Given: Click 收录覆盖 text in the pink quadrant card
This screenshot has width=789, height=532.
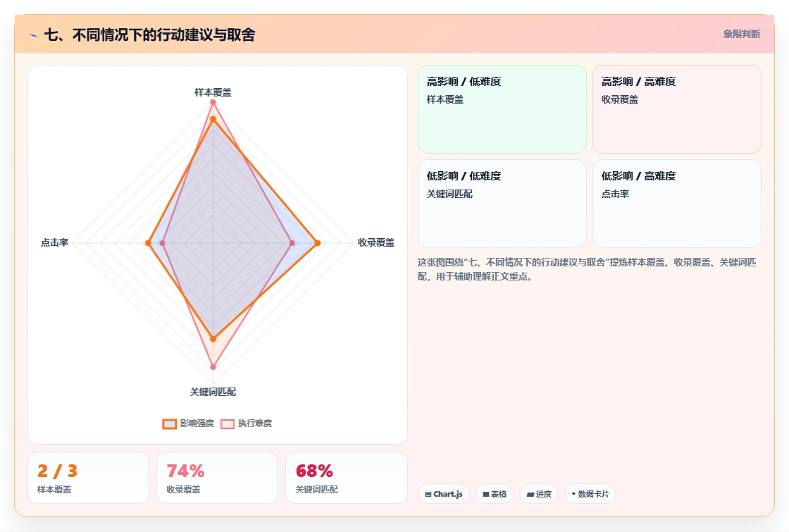Looking at the screenshot, I should tap(619, 99).
